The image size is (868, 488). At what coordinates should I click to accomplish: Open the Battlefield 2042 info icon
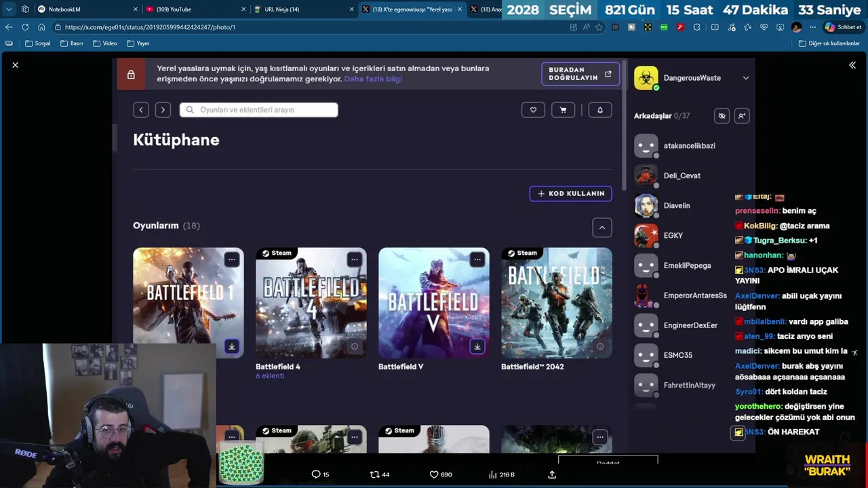599,346
